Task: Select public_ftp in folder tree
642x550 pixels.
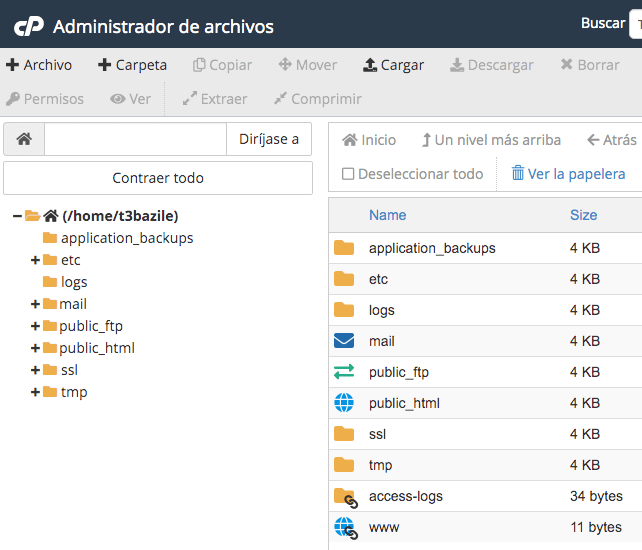Action: tap(91, 326)
